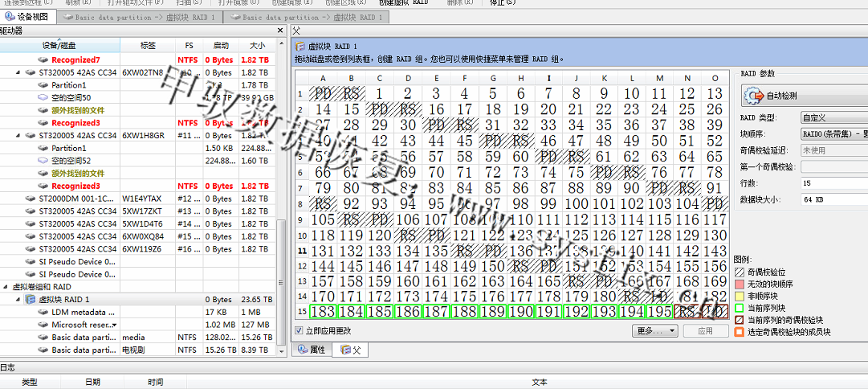The image size is (868, 389).
Task: Click disk icon for serial 5XW1D4T6
Action: [x=30, y=224]
